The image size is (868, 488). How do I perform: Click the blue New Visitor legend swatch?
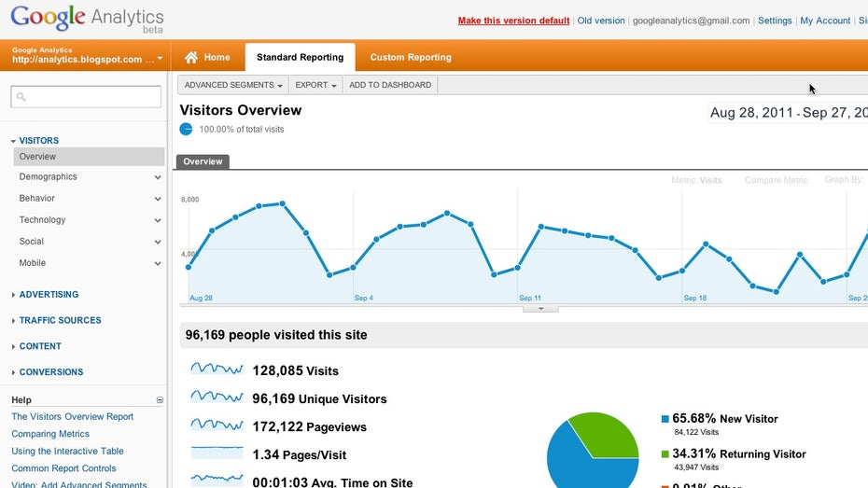point(665,419)
